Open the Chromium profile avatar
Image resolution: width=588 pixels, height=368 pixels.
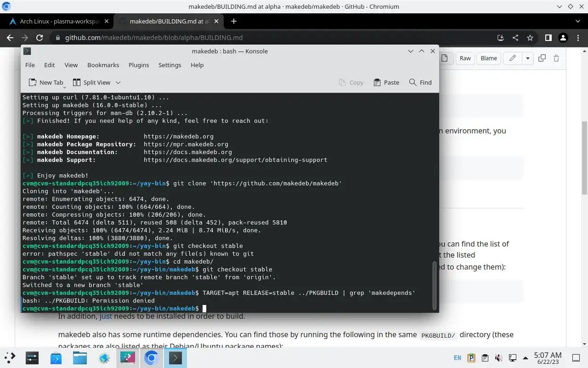point(563,38)
